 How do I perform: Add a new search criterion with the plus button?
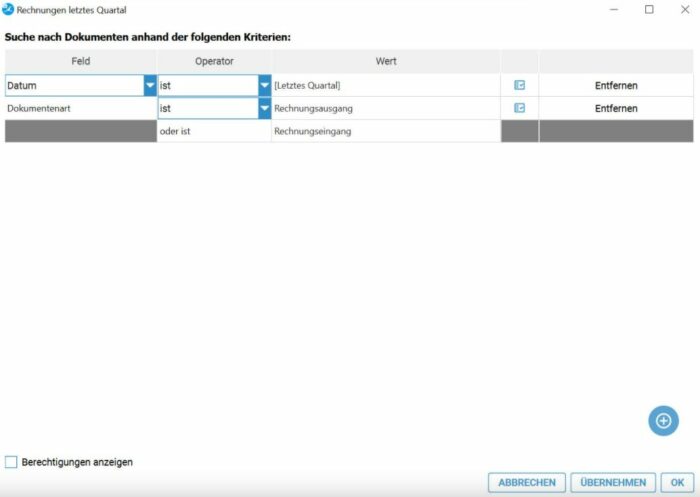(663, 420)
